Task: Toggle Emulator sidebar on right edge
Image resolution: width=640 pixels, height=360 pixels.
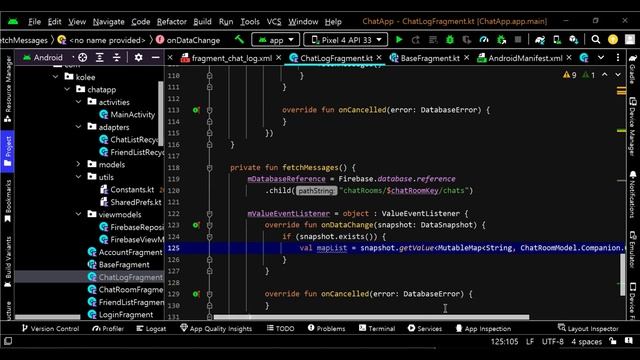Action: point(633,249)
